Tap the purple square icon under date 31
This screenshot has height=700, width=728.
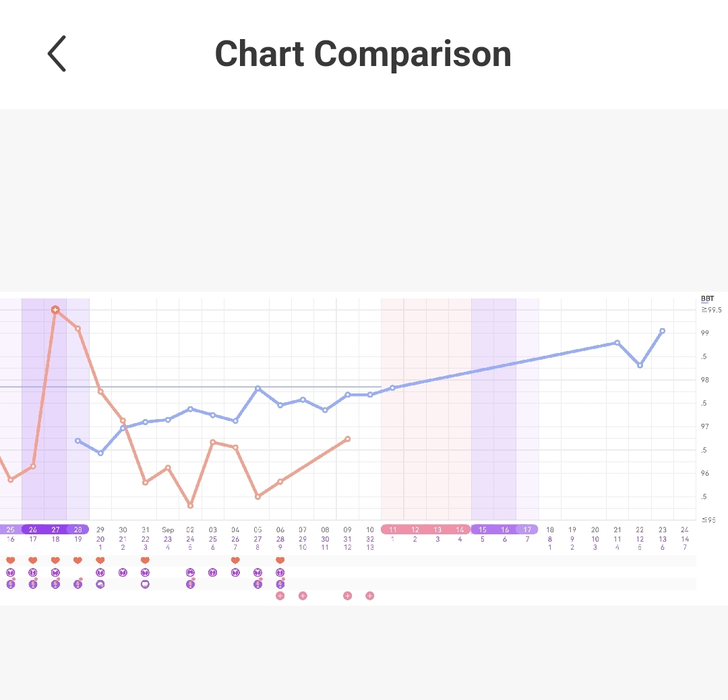coord(145,584)
